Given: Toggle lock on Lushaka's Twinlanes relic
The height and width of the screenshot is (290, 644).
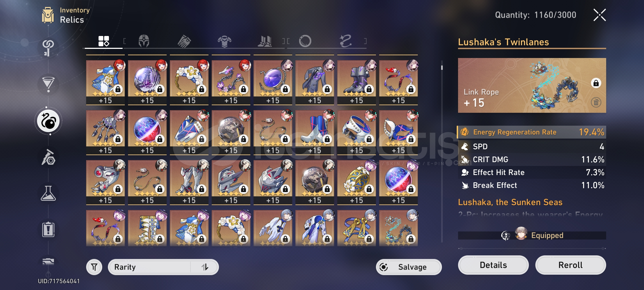Looking at the screenshot, I should pos(596,83).
